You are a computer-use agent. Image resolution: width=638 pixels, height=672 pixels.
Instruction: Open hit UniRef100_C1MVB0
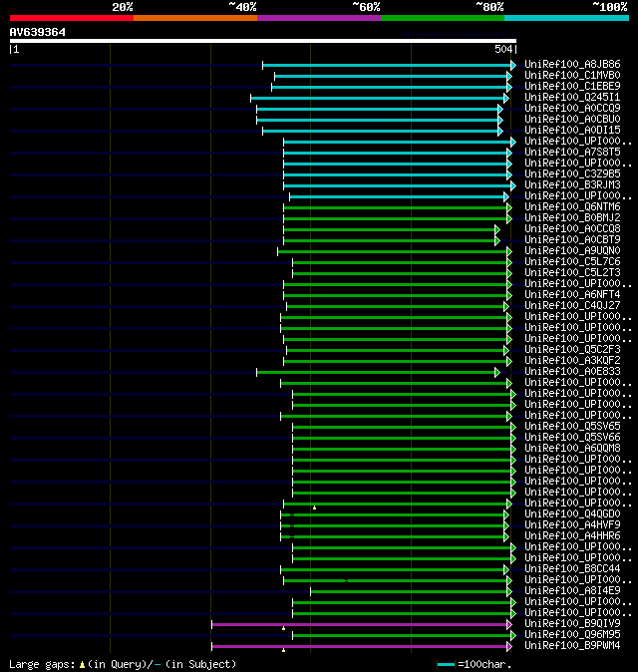click(x=572, y=76)
